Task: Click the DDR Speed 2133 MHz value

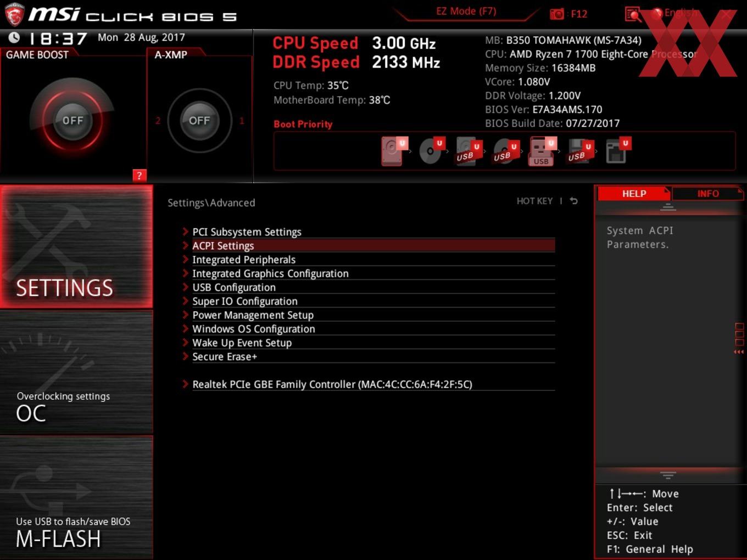Action: click(x=406, y=63)
